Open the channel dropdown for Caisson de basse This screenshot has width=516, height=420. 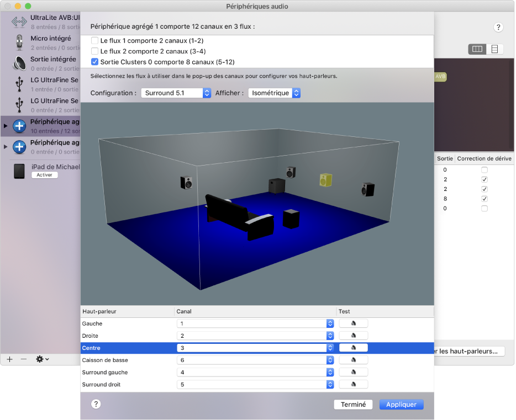pyautogui.click(x=255, y=360)
